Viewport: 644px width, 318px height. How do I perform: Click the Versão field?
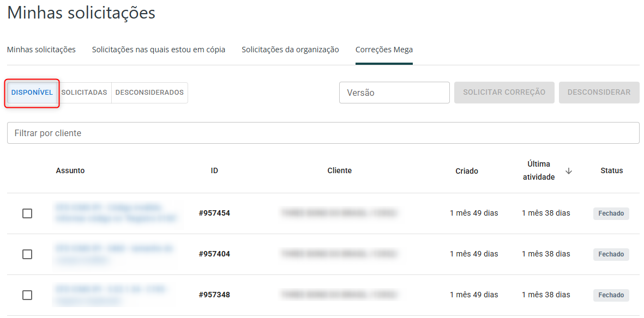click(394, 93)
